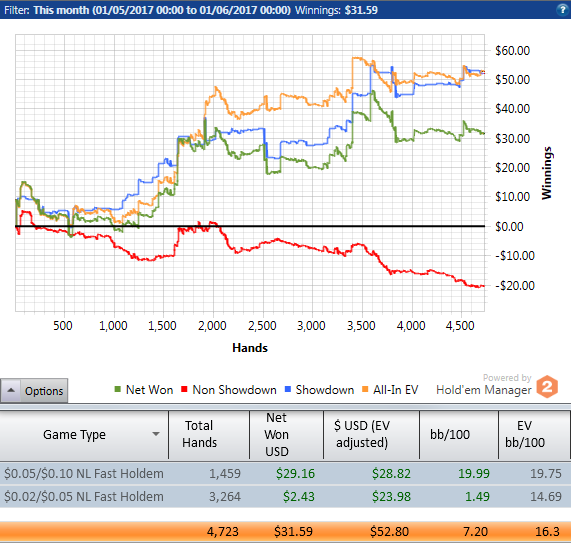Open the Game Type column dropdown arrow
The image size is (571, 543).
(x=156, y=434)
